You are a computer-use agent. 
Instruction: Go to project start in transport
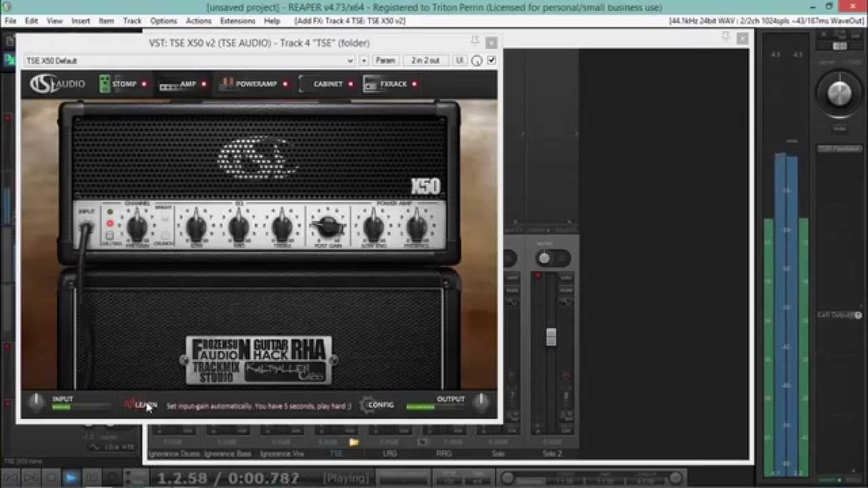point(11,477)
